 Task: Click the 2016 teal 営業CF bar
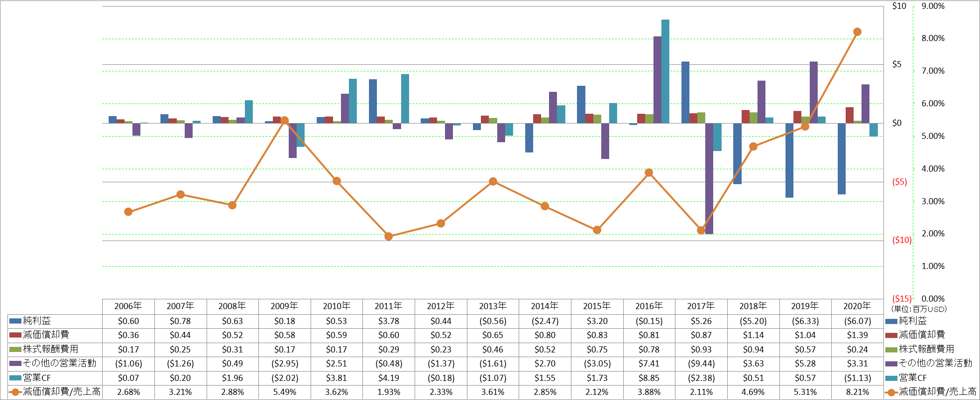665,71
